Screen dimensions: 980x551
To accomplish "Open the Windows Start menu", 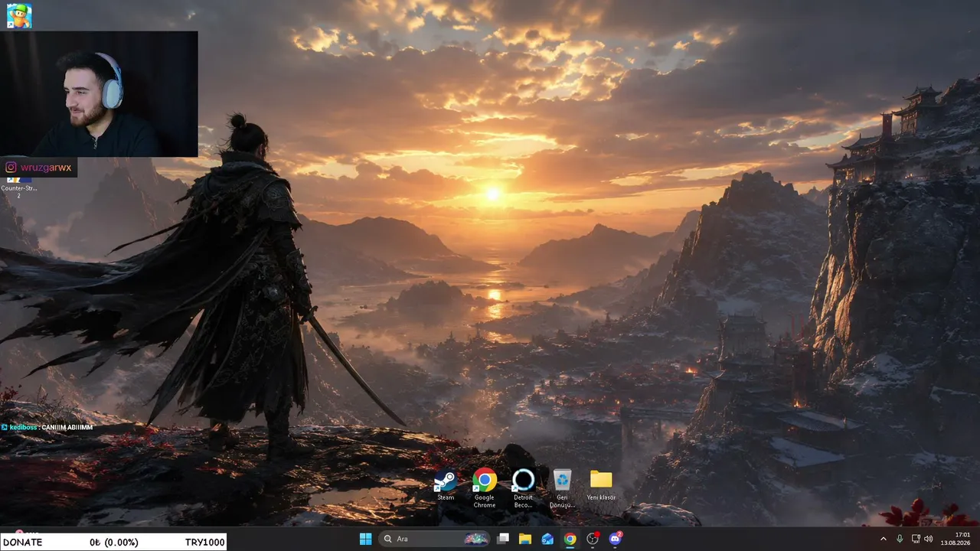I will coord(365,539).
